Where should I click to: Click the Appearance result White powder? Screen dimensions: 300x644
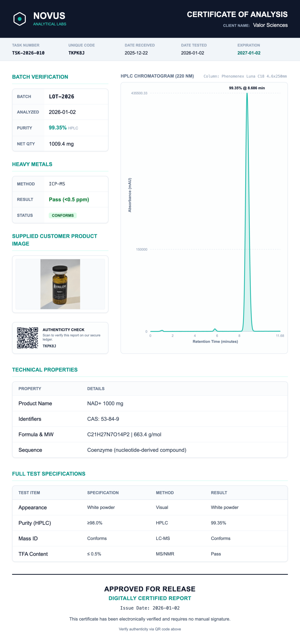(x=225, y=507)
